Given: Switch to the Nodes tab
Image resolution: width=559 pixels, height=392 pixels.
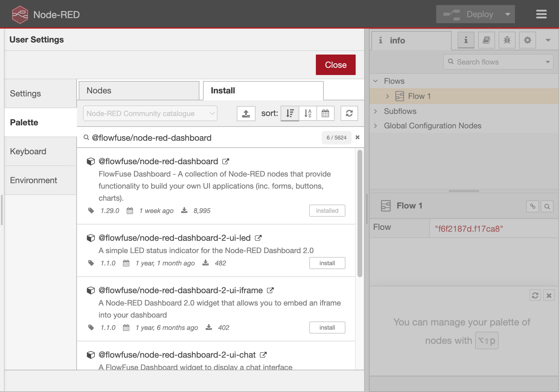Looking at the screenshot, I should click(139, 91).
